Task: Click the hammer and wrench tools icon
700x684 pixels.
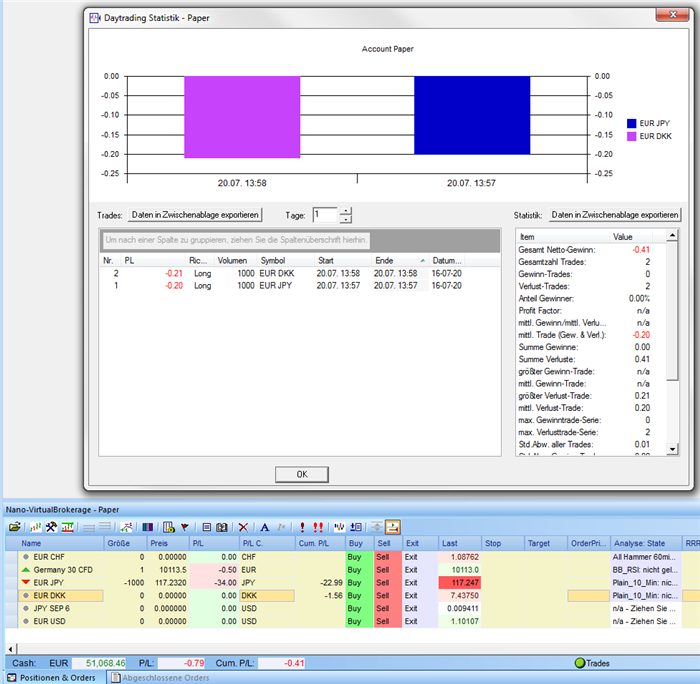Action: (51, 526)
